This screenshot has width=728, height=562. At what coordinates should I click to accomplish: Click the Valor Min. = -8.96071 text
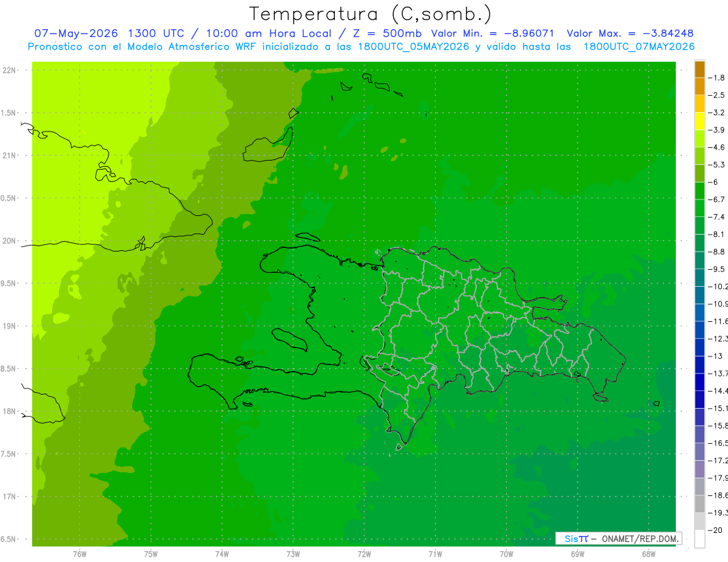(x=492, y=33)
